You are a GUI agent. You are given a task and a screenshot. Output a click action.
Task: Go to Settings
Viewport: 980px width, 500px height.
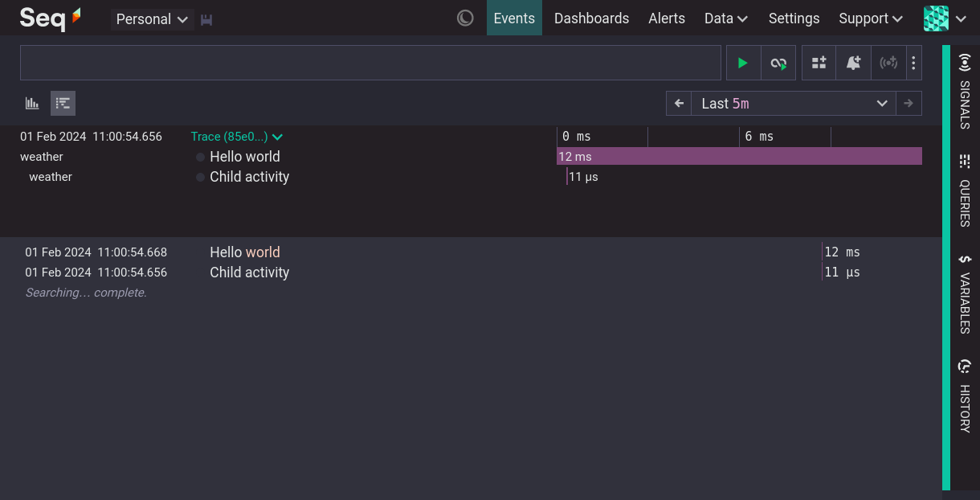point(794,18)
